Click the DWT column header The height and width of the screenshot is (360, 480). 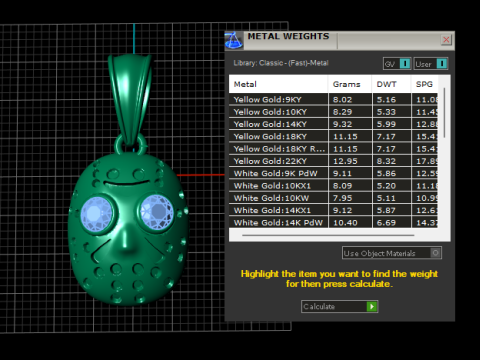click(x=391, y=84)
